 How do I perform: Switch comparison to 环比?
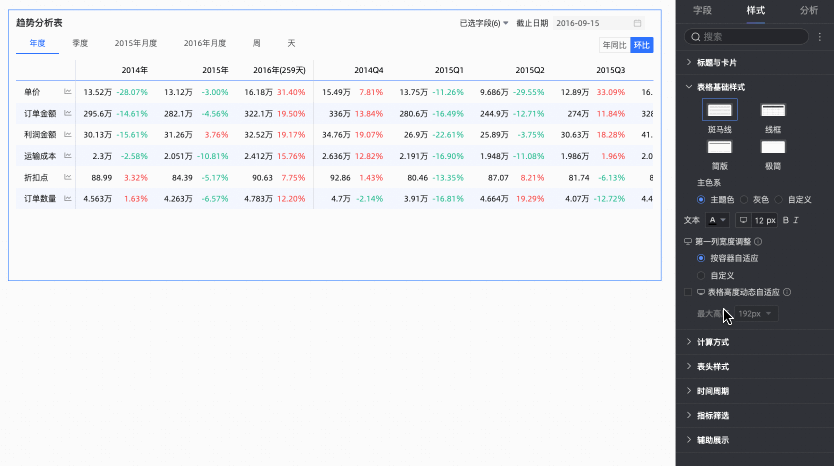click(641, 45)
